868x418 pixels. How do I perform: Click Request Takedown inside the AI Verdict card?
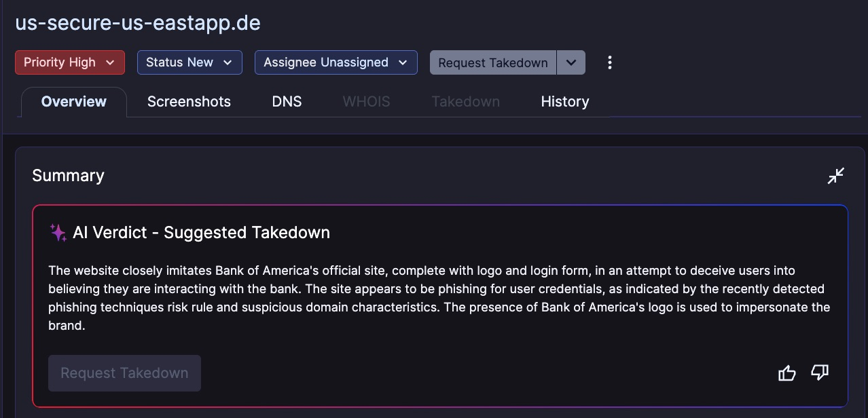[x=124, y=373]
